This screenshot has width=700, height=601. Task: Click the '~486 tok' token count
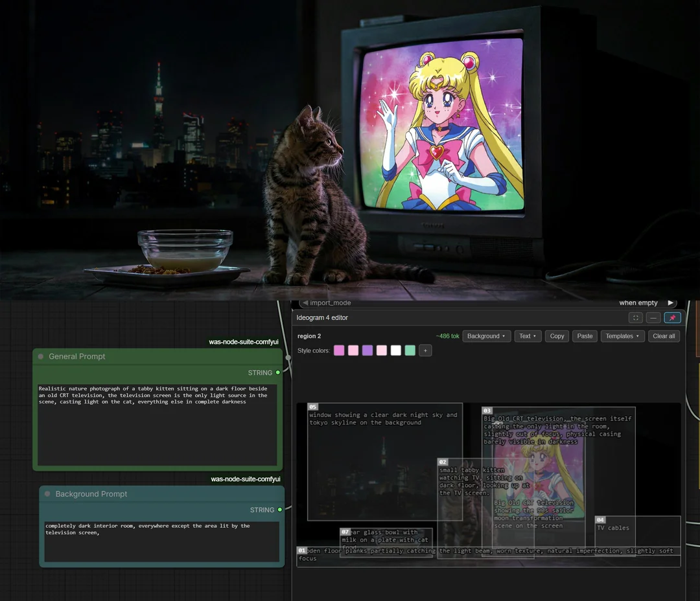[447, 336]
